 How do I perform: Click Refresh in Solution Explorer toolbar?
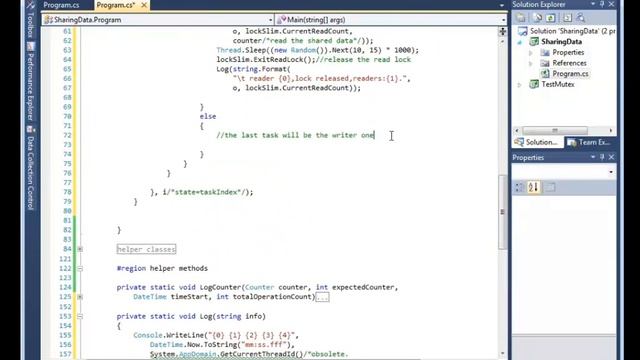[551, 18]
